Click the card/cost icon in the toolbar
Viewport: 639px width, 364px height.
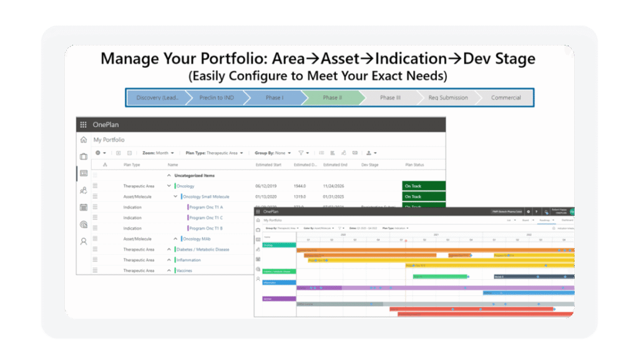tap(355, 153)
